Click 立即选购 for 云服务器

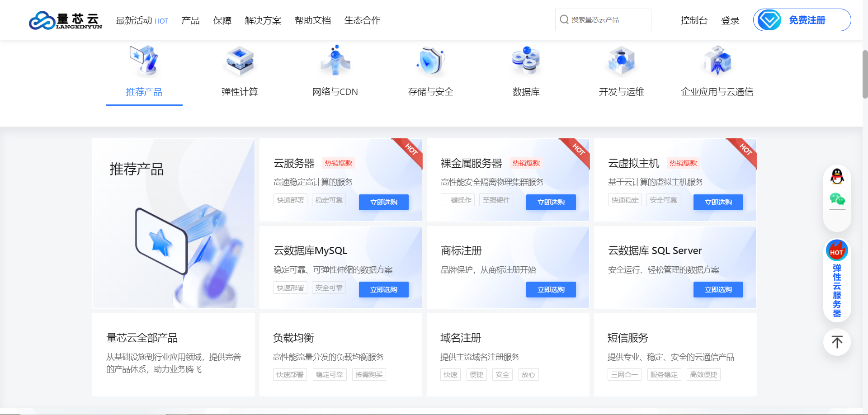(383, 202)
